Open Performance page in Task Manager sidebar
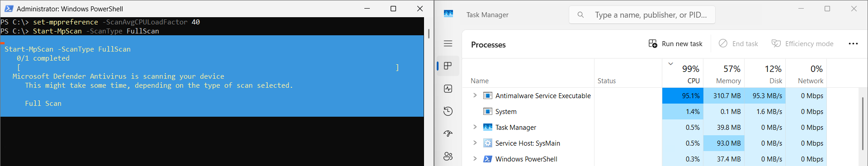The width and height of the screenshot is (868, 166). click(448, 89)
